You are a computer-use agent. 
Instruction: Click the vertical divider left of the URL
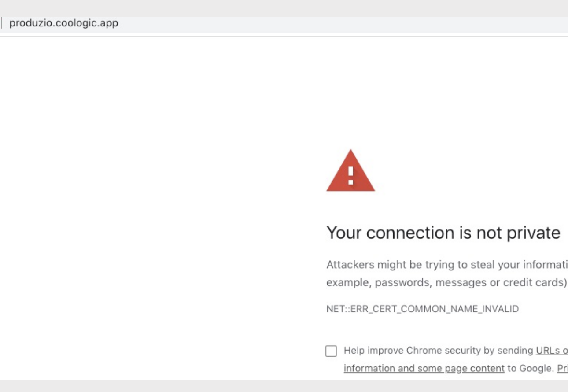(1, 23)
